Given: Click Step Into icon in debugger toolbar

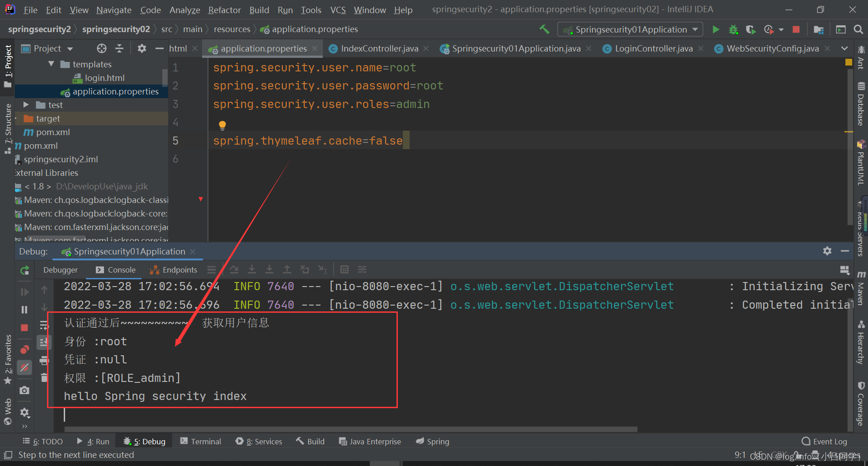Looking at the screenshot, I should (x=252, y=270).
